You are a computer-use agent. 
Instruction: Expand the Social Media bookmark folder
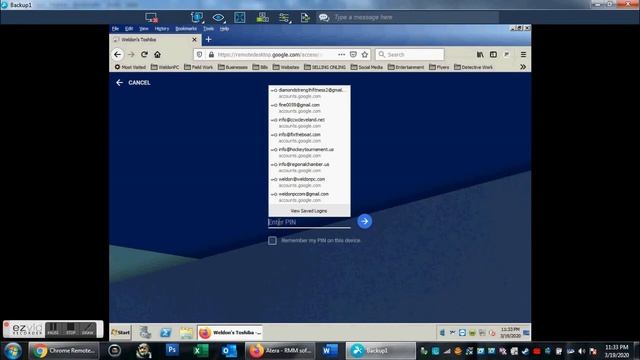tap(367, 67)
